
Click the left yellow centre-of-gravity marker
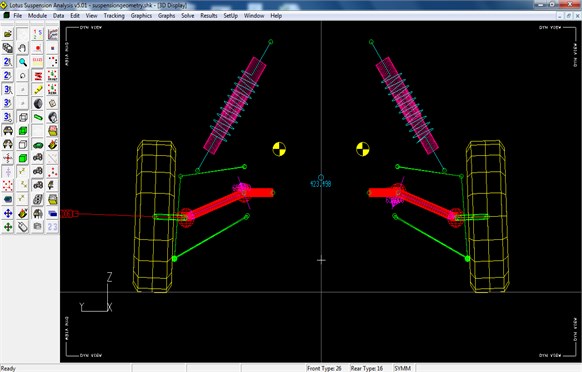click(279, 149)
